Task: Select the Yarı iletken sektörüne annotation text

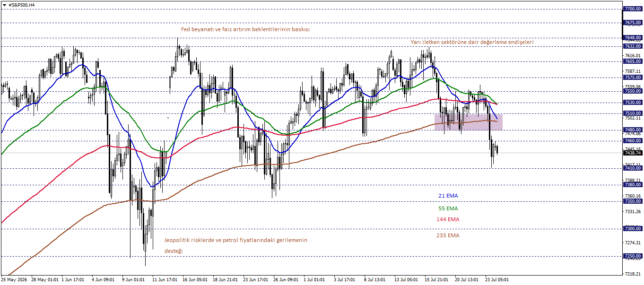Action: pos(472,42)
